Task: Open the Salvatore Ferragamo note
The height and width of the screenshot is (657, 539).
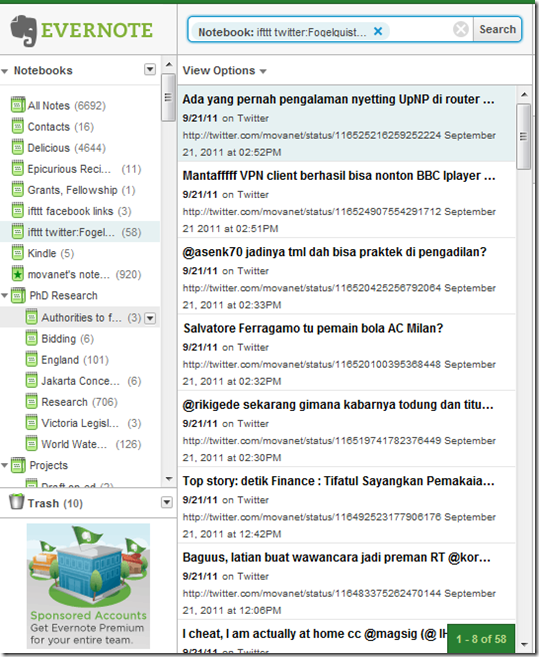Action: tap(347, 353)
